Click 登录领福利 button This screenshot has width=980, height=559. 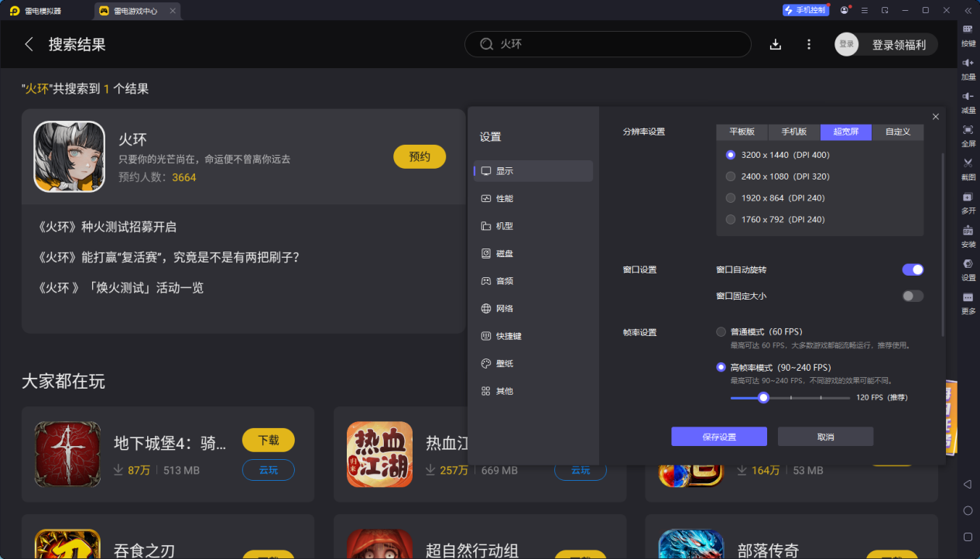tap(899, 45)
